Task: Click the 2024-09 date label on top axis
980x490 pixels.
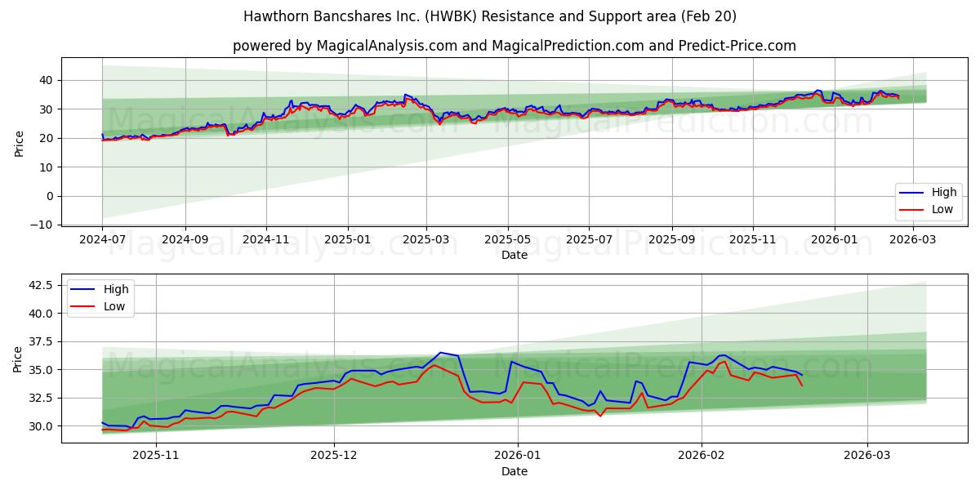Action: coord(185,240)
